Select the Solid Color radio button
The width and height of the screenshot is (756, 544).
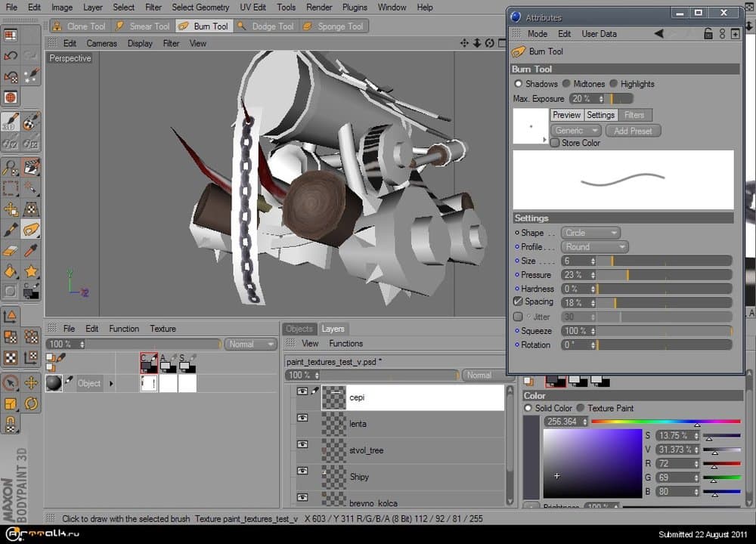click(x=528, y=408)
